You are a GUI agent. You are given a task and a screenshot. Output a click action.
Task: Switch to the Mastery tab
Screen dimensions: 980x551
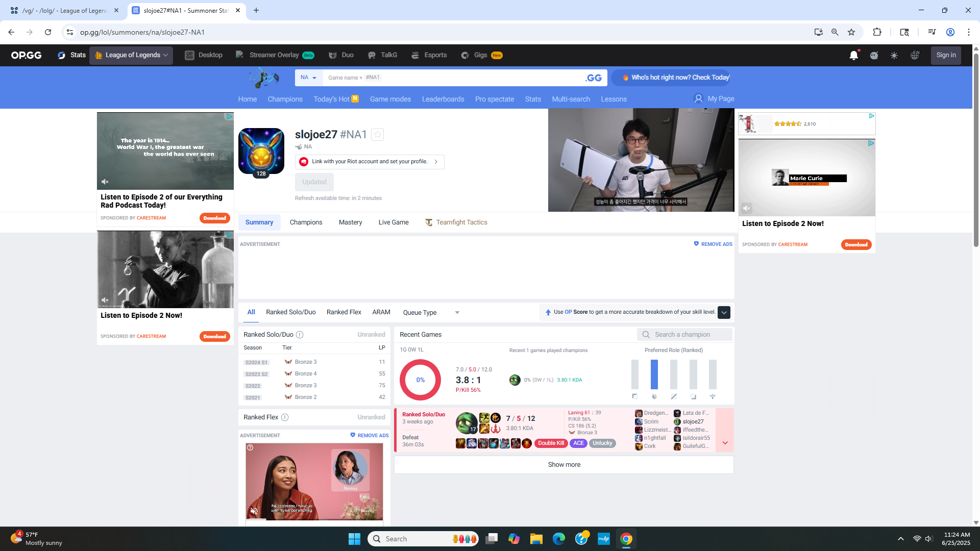point(350,222)
